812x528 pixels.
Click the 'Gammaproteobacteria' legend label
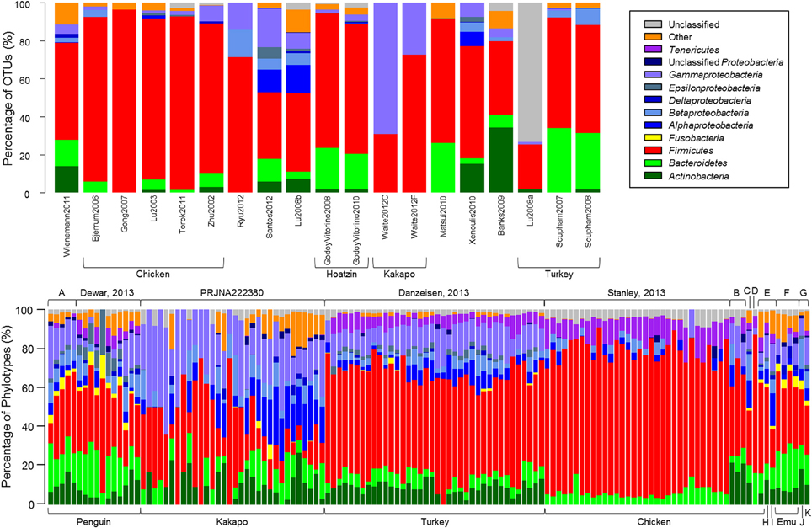(x=715, y=75)
